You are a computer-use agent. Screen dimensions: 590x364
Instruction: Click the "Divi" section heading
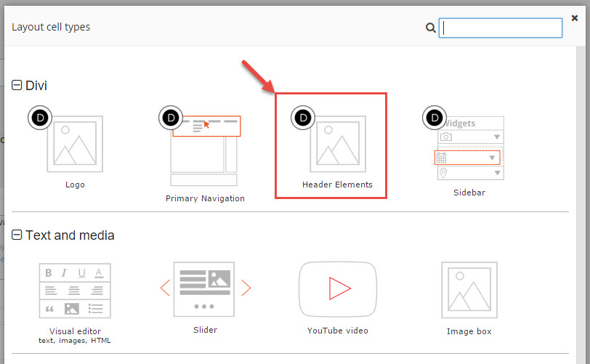click(36, 86)
